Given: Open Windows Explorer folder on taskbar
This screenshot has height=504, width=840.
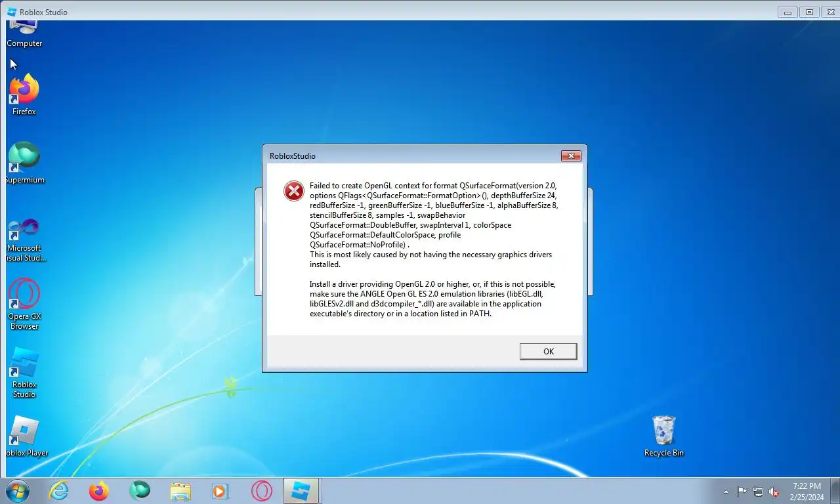Looking at the screenshot, I should (x=180, y=491).
